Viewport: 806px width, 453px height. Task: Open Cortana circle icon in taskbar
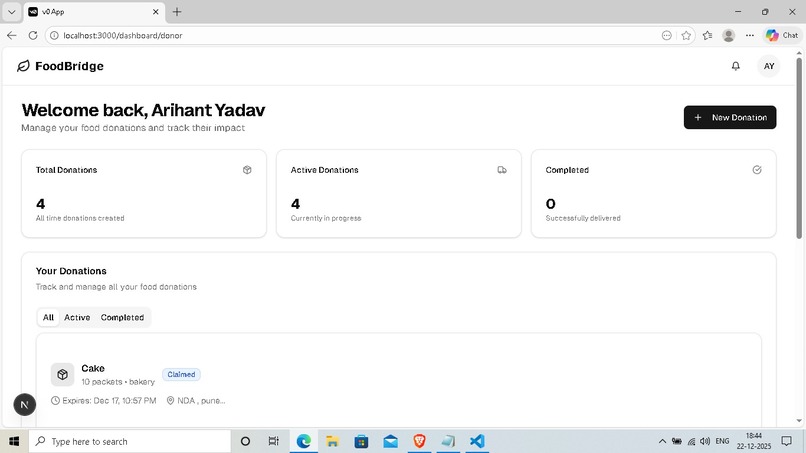[245, 441]
